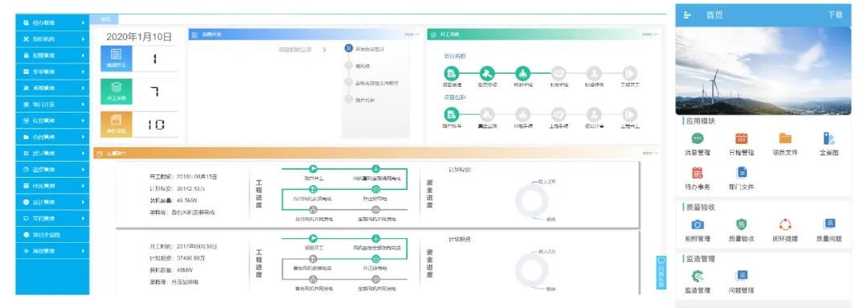This screenshot has height=308, width=868.
Task: Click chevron next to 项目初始立项
Action: (325, 49)
